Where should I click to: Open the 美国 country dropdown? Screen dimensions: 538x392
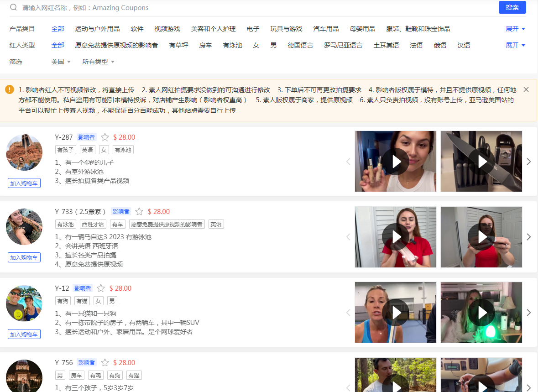(61, 61)
